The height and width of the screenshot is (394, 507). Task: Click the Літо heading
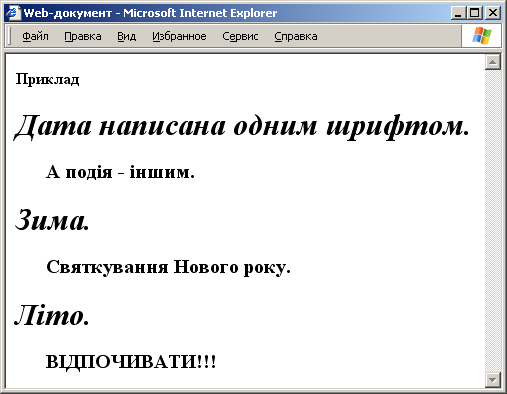point(52,315)
